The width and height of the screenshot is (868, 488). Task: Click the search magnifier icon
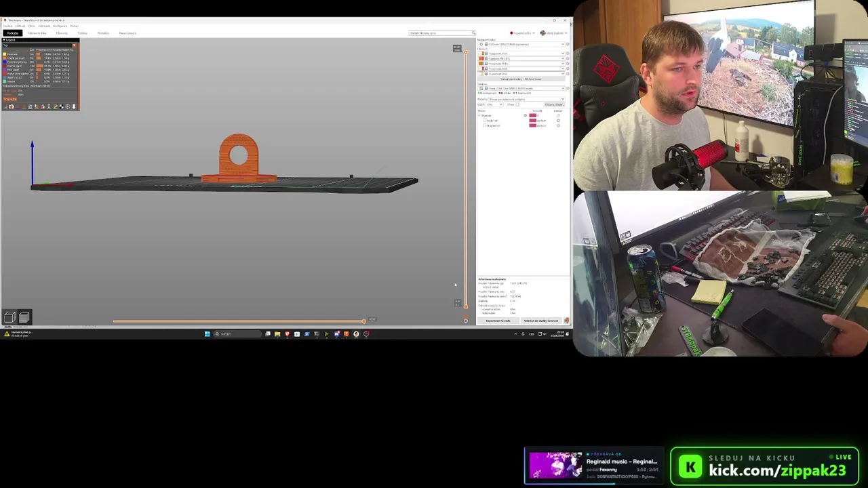coord(473,33)
